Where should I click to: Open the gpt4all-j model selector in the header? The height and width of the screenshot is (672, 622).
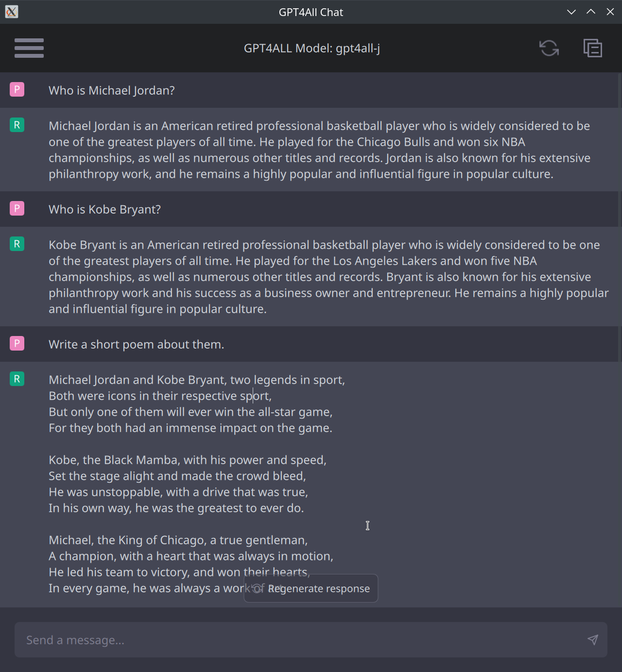tap(311, 48)
